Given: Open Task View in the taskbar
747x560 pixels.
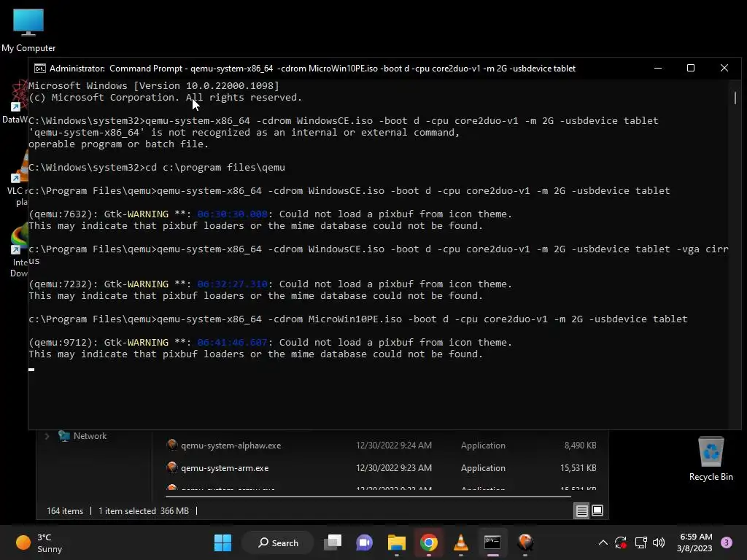Looking at the screenshot, I should click(x=333, y=542).
